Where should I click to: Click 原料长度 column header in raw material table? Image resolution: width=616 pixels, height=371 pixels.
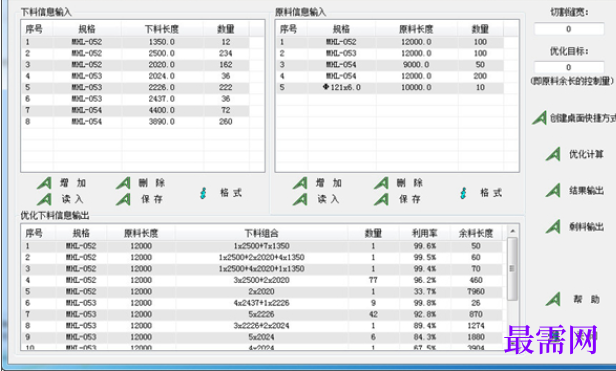point(416,29)
